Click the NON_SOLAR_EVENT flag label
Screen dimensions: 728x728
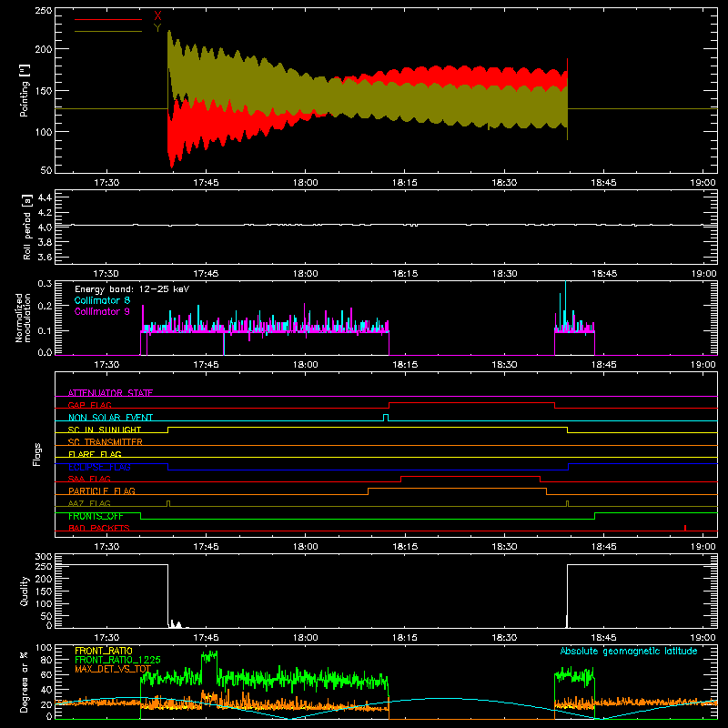[x=110, y=418]
